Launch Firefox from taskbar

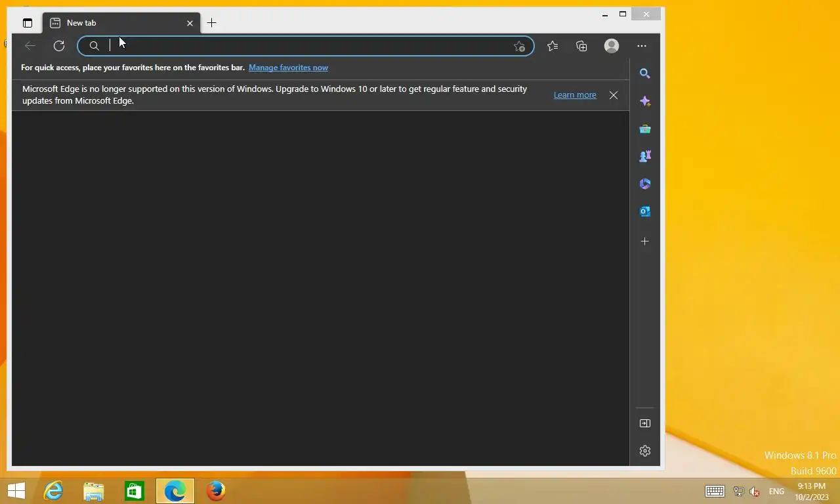click(216, 491)
